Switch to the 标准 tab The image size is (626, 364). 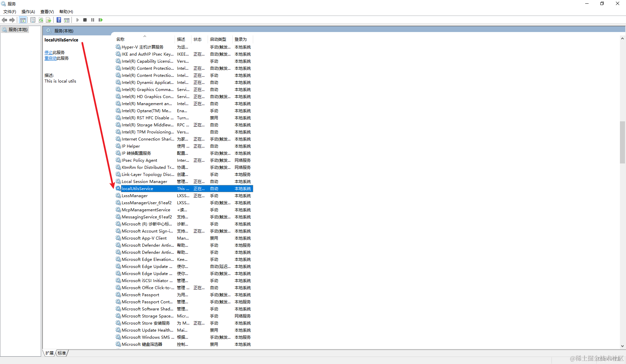tap(62, 353)
